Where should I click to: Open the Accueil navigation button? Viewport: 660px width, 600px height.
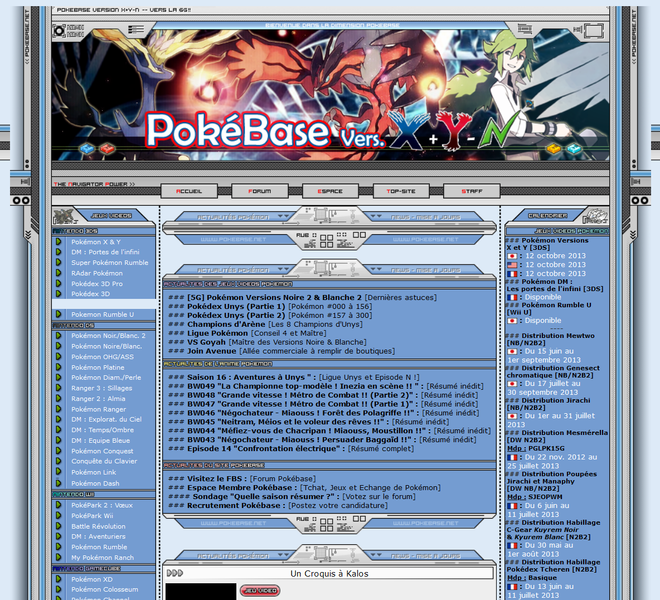pos(189,191)
